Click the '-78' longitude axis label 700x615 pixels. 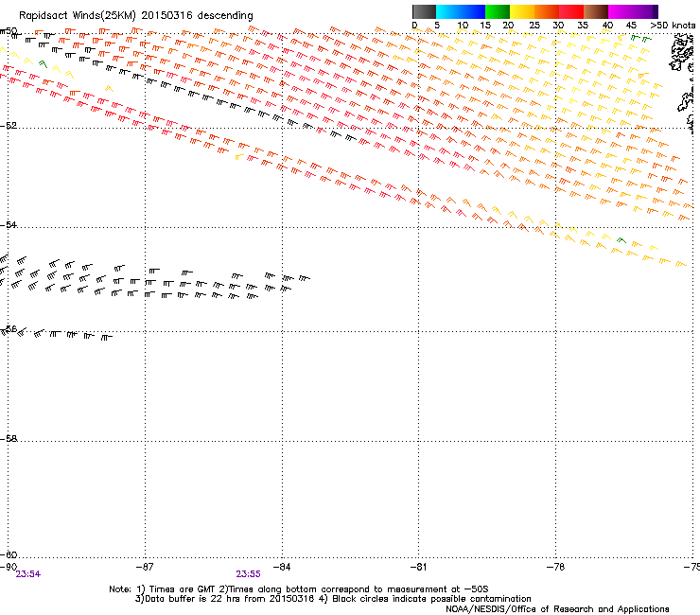(555, 567)
